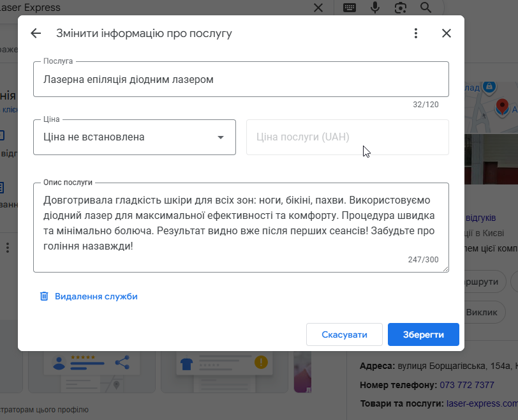Click the blue lock marker on map

click(489, 87)
